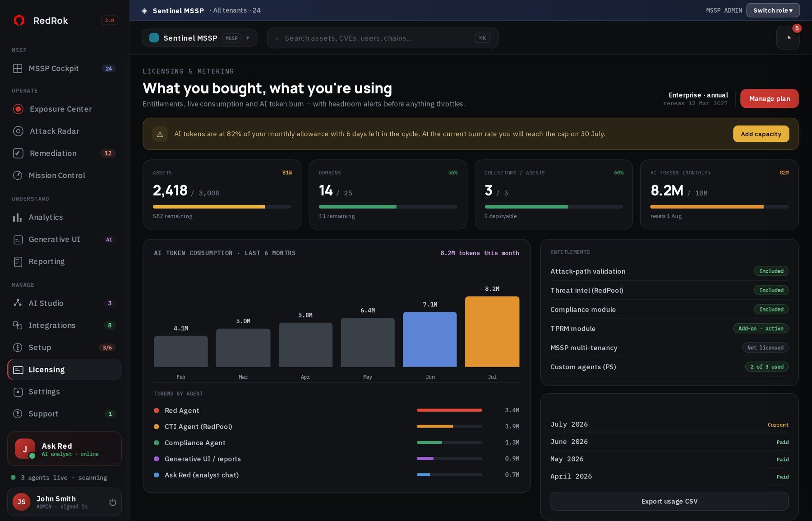Click the AI Tokens monthly progress bar

[719, 207]
